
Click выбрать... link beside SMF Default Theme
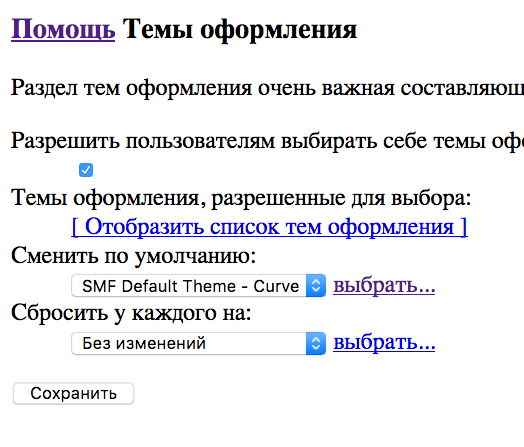click(384, 286)
